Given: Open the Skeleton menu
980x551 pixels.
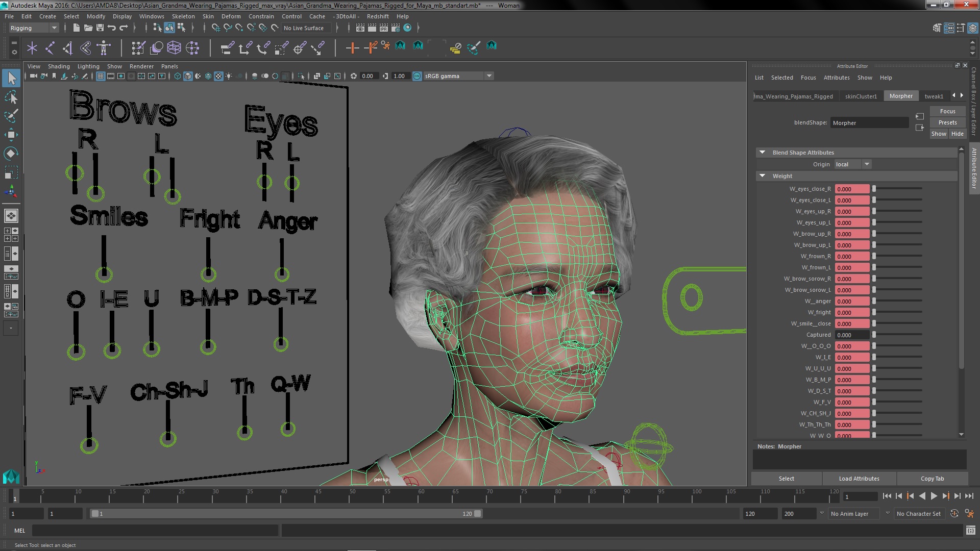Looking at the screenshot, I should click(x=183, y=16).
